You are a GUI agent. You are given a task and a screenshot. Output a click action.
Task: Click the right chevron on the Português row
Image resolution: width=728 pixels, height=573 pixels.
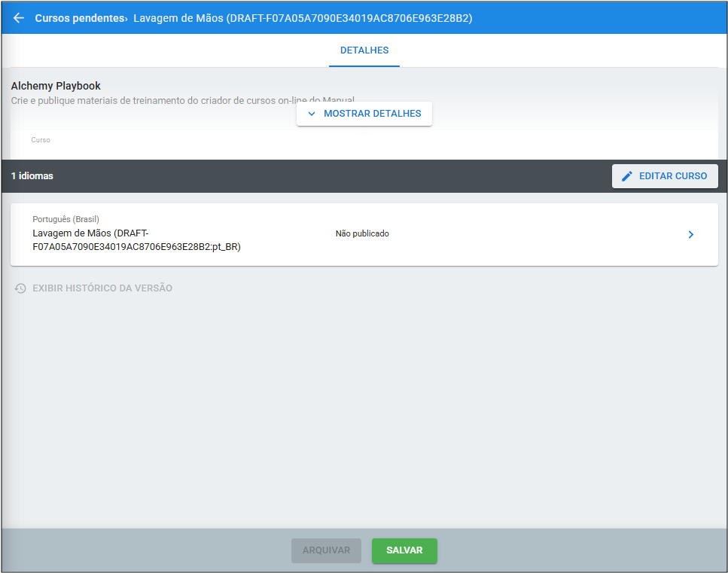coord(691,235)
